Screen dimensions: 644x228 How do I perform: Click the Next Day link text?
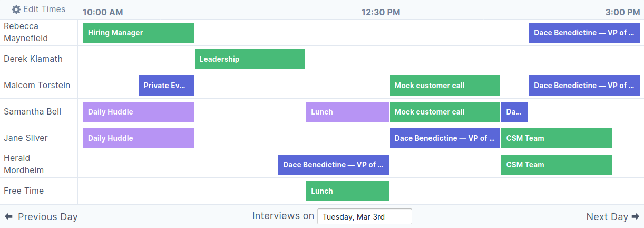click(607, 217)
